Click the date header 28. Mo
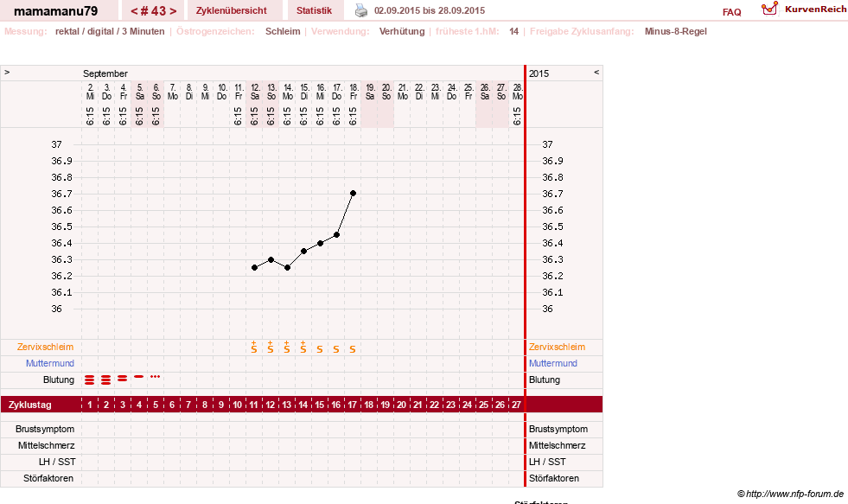Screen dimensions: 848x504 (x=518, y=92)
